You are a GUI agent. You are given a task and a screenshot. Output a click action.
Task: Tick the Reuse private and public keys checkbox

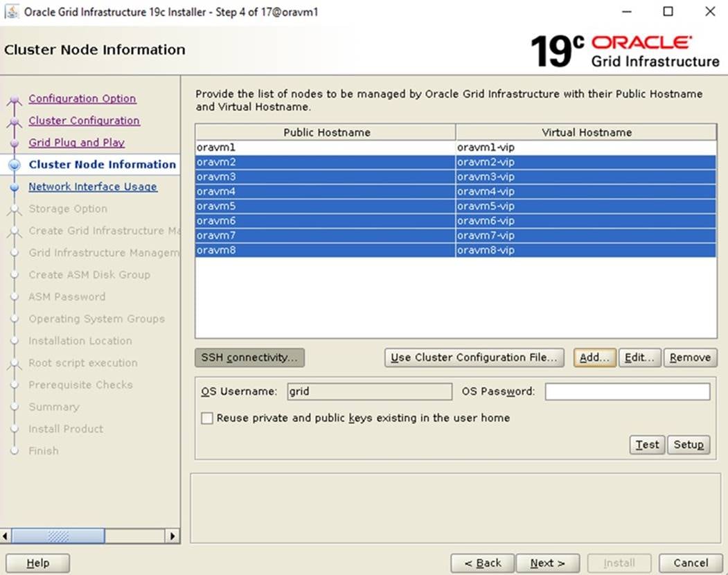coord(207,418)
